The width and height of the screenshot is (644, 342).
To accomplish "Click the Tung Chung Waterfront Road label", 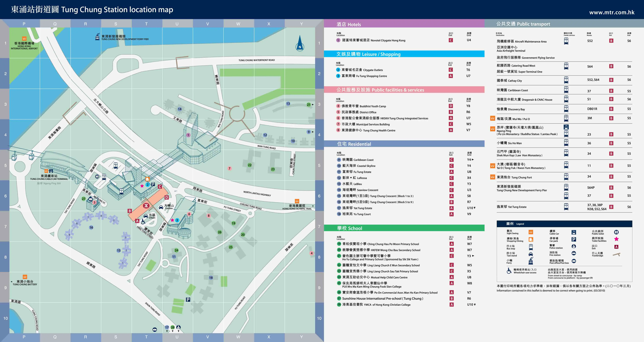I will (x=257, y=60).
